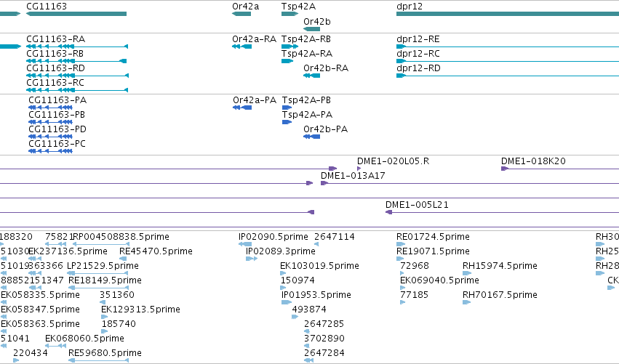Open transcript CG11163-RA

click(56, 39)
